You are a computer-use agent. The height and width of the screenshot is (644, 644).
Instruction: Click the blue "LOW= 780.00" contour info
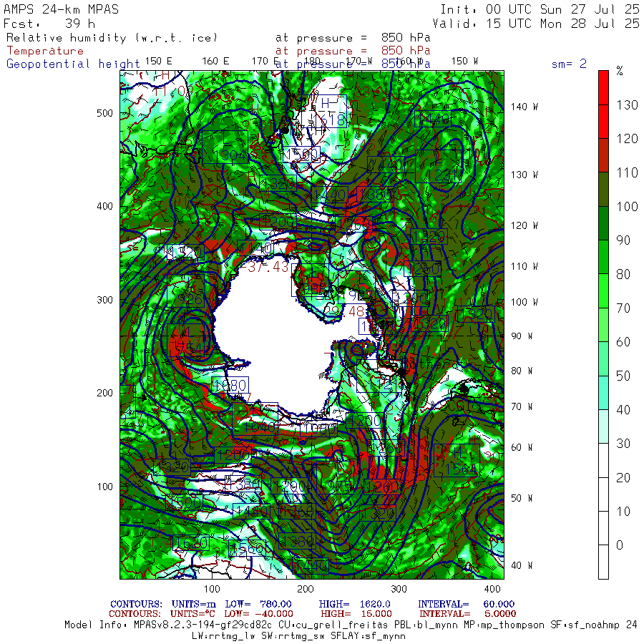pos(258,604)
